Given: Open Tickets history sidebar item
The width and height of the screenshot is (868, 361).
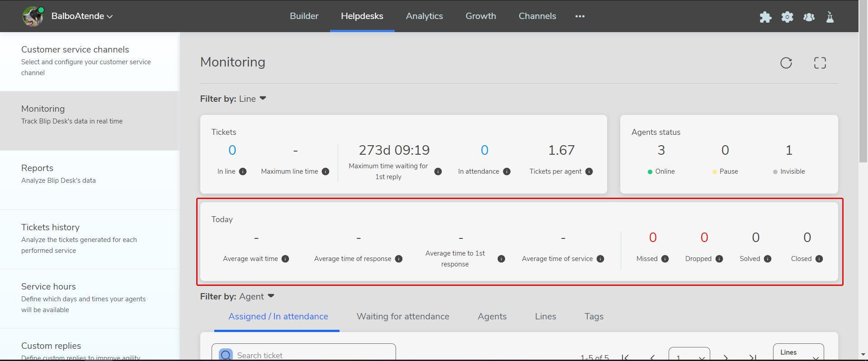Looking at the screenshot, I should [x=90, y=239].
